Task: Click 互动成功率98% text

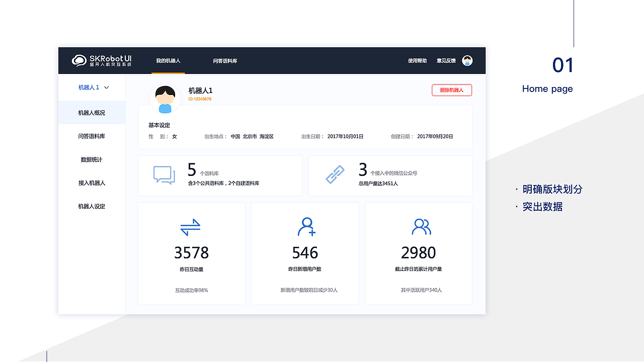Action: pyautogui.click(x=191, y=290)
